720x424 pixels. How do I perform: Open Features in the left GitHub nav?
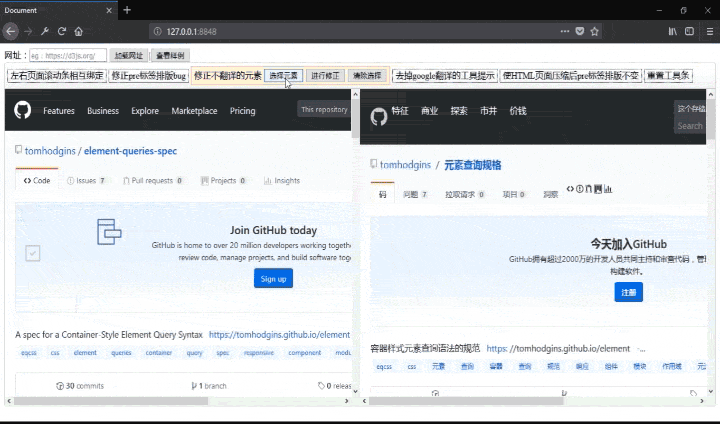click(x=59, y=111)
